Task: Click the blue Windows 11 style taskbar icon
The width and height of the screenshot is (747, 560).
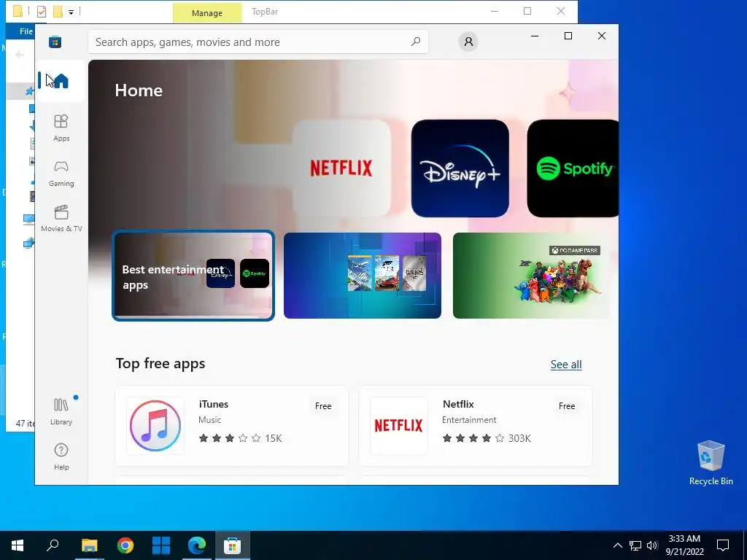Action: [x=161, y=545]
